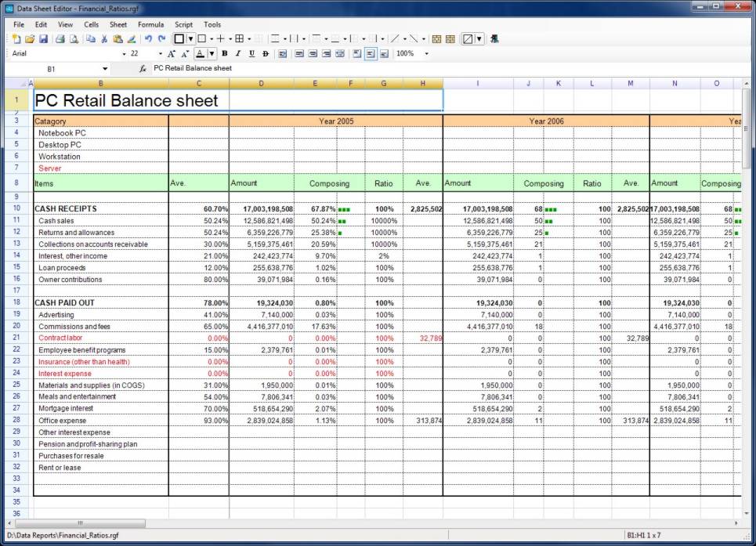
Task: Click the Save file icon
Action: [x=44, y=38]
